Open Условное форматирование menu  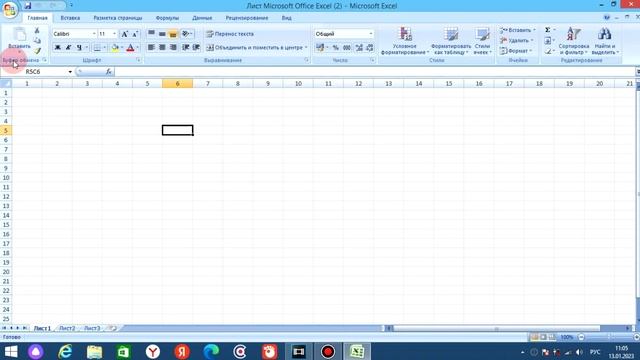click(405, 41)
